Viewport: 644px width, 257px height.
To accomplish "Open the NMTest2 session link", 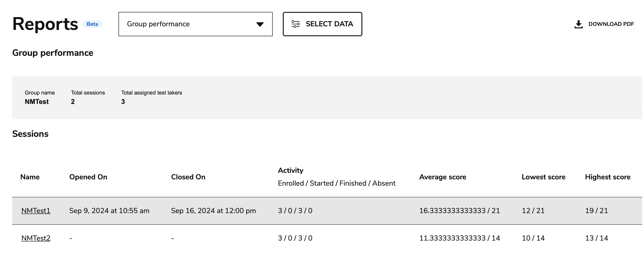I will (36, 238).
